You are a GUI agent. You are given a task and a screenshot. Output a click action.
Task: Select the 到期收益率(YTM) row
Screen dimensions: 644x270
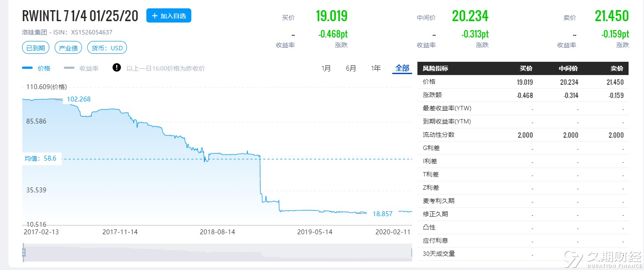(523, 121)
